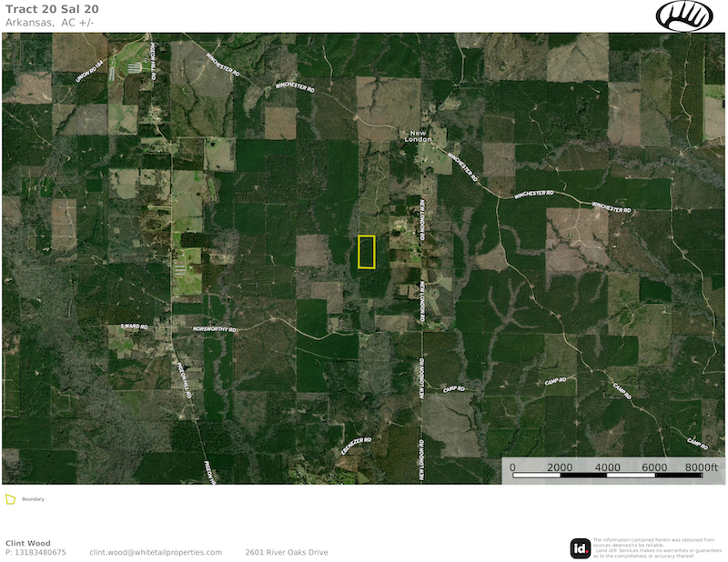Viewport: 728px width, 562px height.
Task: Click the bear paw logo
Action: pos(684,16)
